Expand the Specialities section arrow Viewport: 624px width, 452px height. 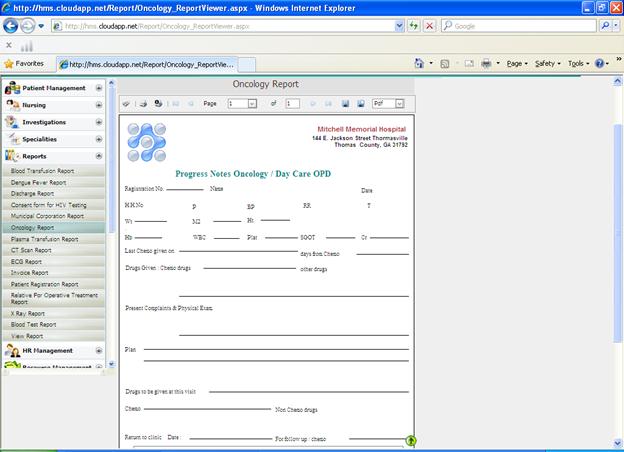[x=99, y=139]
